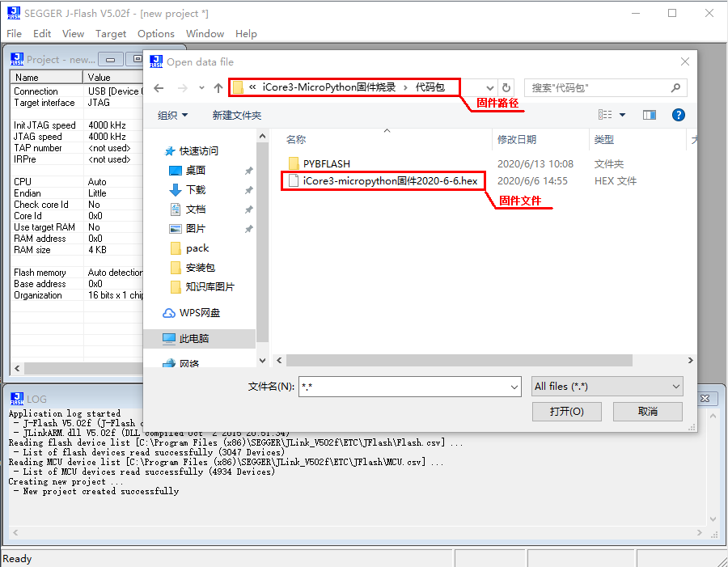Open the help question mark icon
Image resolution: width=728 pixels, height=567 pixels.
pyautogui.click(x=679, y=115)
